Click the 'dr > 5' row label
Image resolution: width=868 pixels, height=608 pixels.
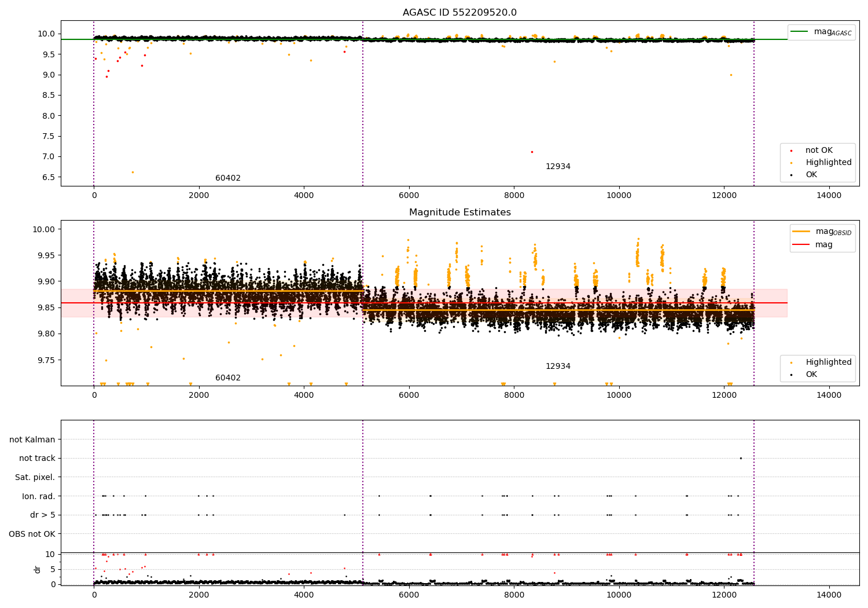click(x=43, y=515)
